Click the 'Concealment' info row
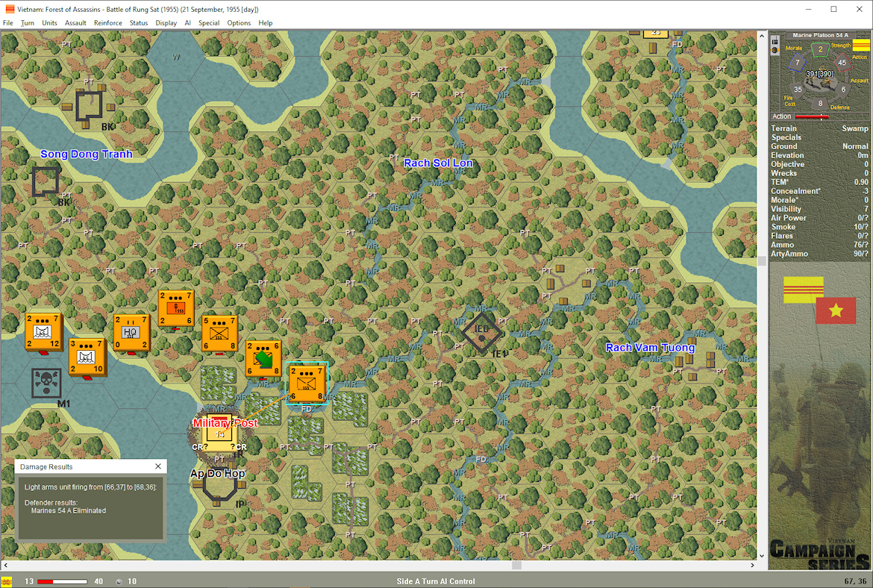Viewport: 873px width, 588px height. click(x=819, y=191)
